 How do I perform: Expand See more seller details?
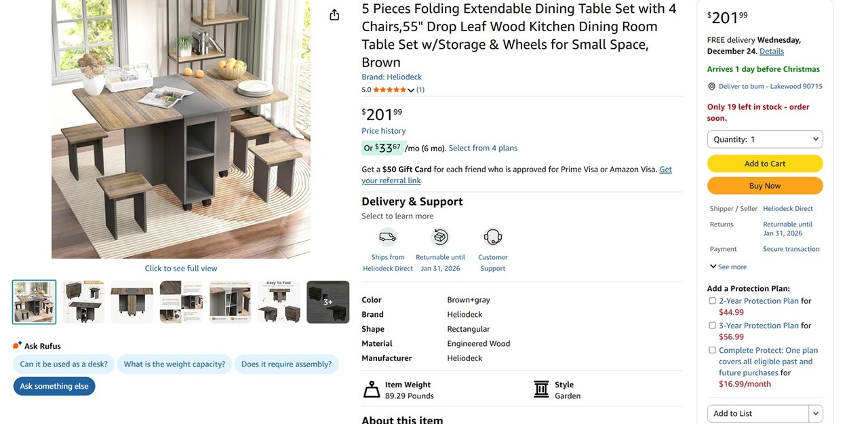[x=728, y=267]
